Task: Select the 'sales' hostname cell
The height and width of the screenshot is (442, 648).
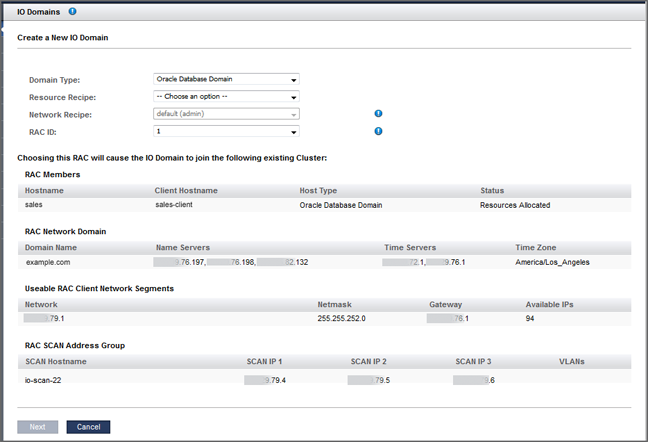Action: [33, 205]
